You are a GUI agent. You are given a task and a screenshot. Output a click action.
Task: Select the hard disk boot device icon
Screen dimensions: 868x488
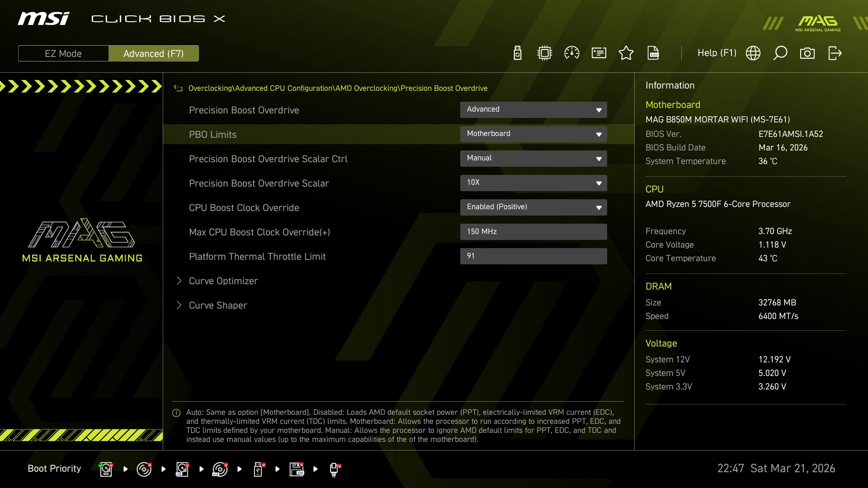coord(106,469)
